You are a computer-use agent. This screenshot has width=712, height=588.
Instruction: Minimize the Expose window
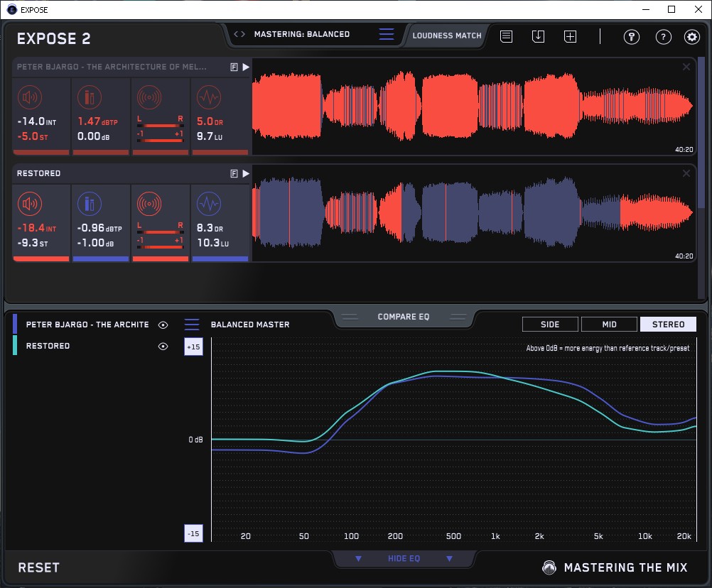pos(646,9)
